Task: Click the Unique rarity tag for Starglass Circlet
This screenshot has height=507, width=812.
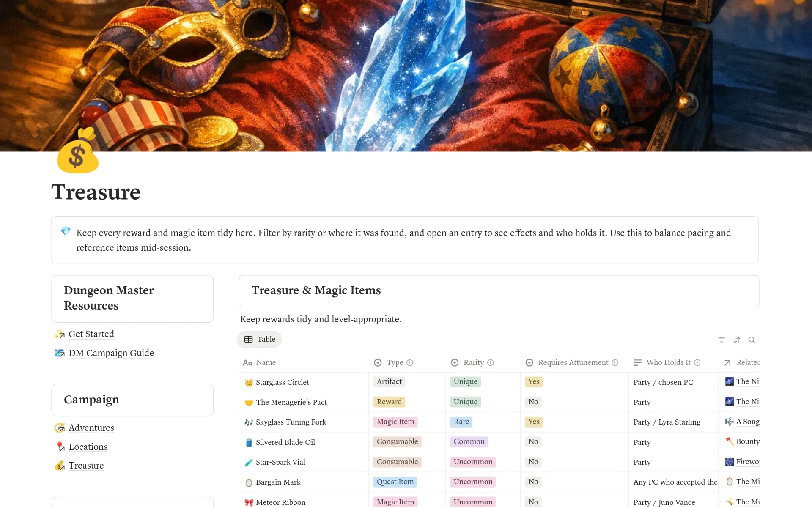Action: 465,381
